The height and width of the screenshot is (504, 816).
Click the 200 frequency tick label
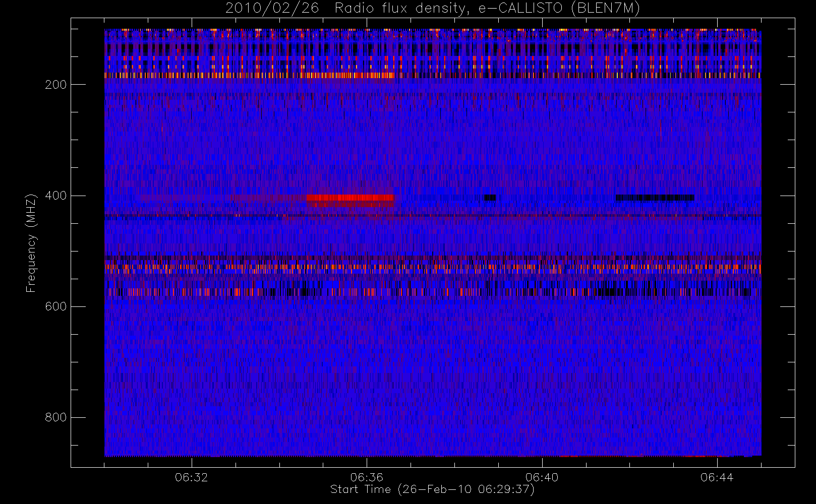click(x=55, y=85)
